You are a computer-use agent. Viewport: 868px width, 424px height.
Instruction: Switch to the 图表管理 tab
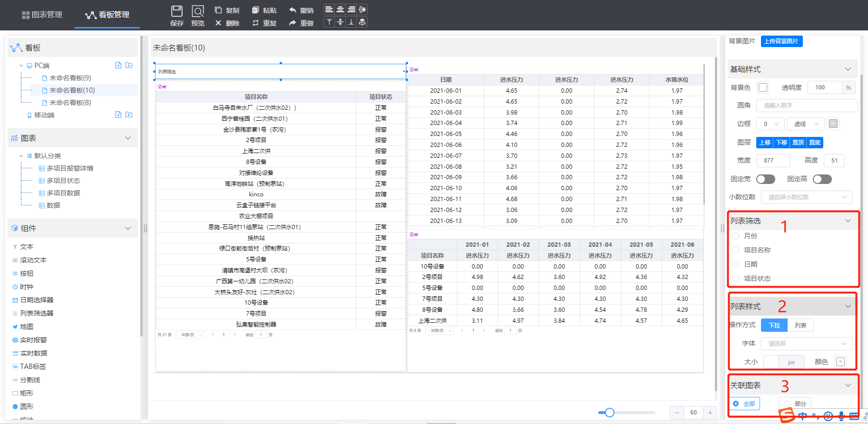[x=42, y=15]
